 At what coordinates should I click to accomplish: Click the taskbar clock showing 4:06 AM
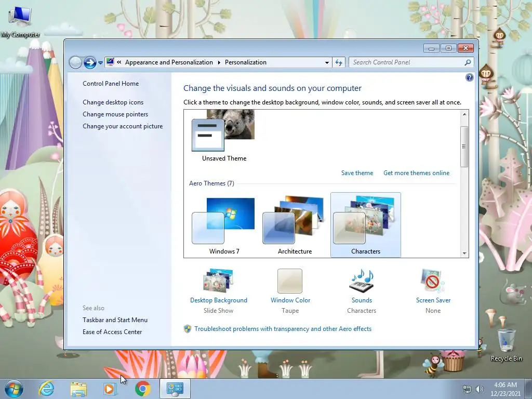click(505, 389)
